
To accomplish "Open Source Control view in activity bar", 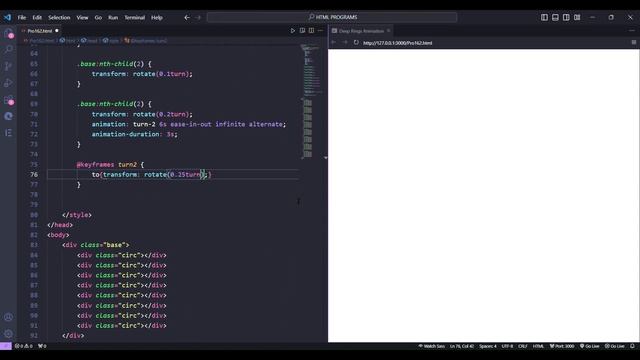I will pyautogui.click(x=8, y=67).
